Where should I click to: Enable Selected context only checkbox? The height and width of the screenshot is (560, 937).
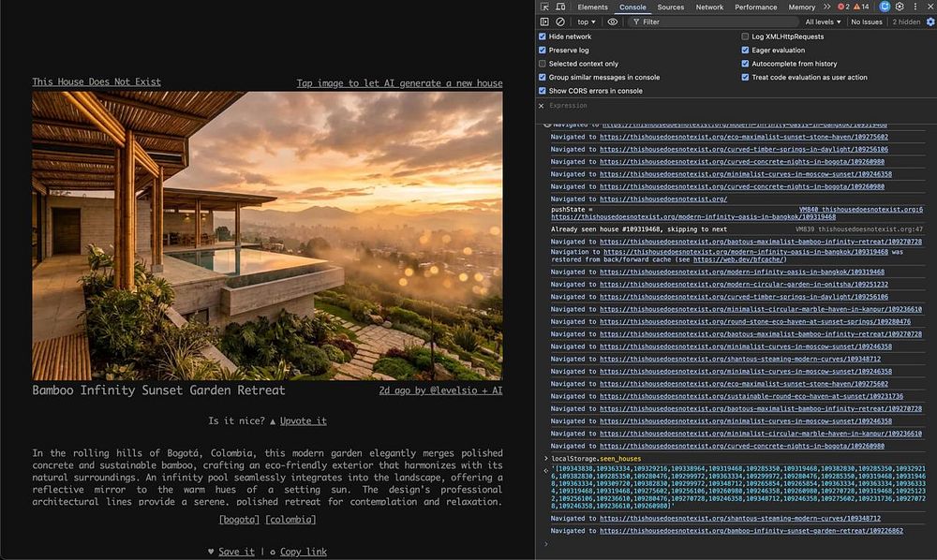[543, 64]
